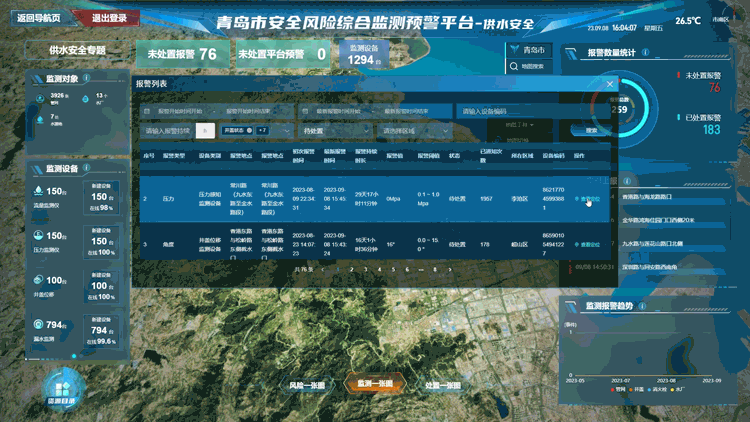
Task: Click 查看定位 link in row 3
Action: click(588, 244)
